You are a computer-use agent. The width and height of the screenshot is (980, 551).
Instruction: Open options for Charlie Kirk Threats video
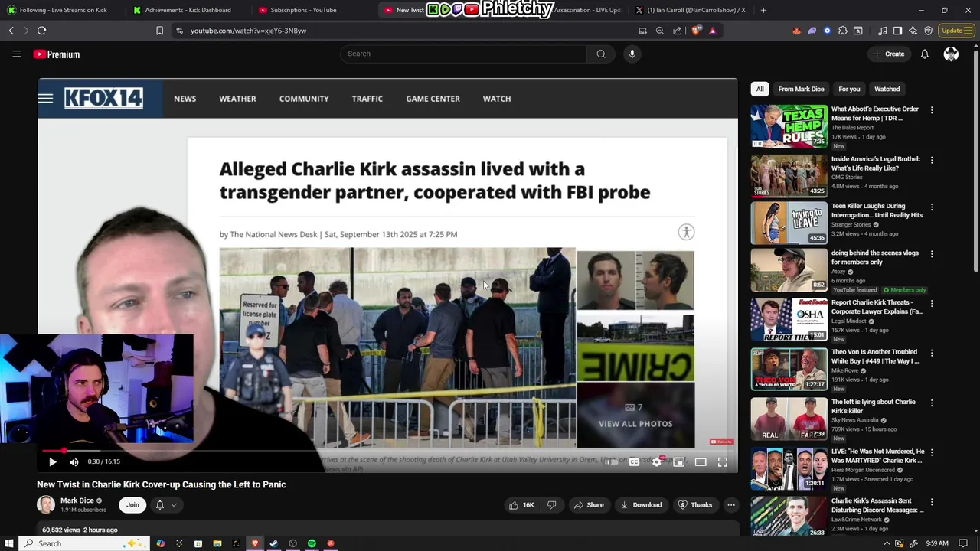932,305
